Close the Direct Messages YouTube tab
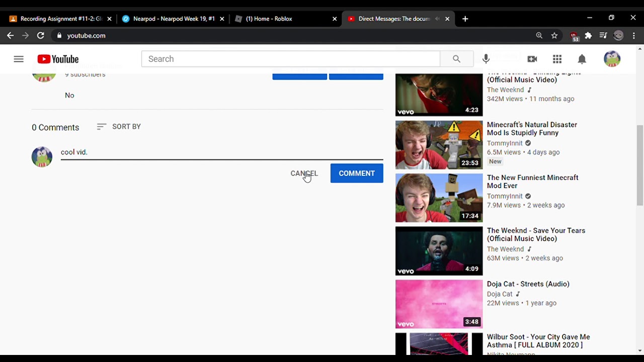644x362 pixels. pyautogui.click(x=447, y=19)
